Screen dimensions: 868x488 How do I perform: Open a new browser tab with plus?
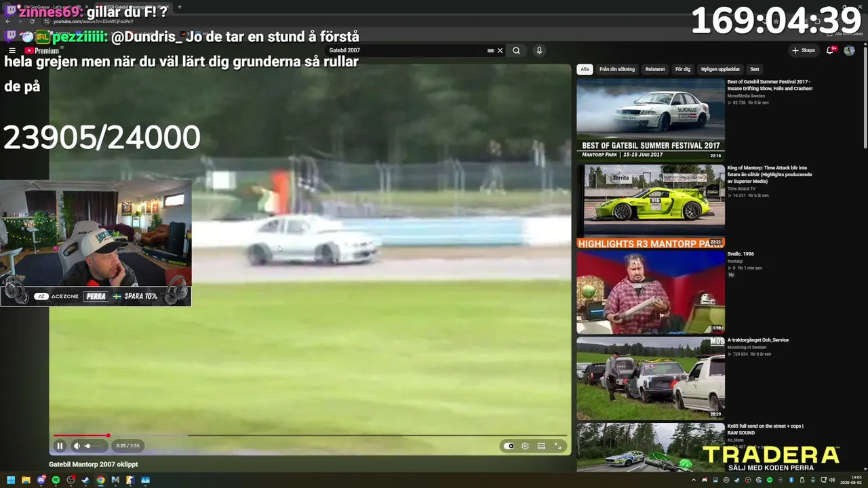(179, 7)
